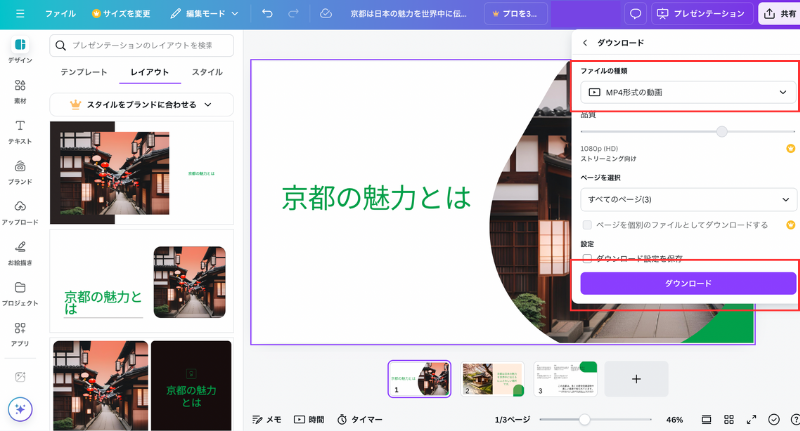Apply the first layout with large street photo
Viewport: 800px width, 431px height.
tap(141, 172)
